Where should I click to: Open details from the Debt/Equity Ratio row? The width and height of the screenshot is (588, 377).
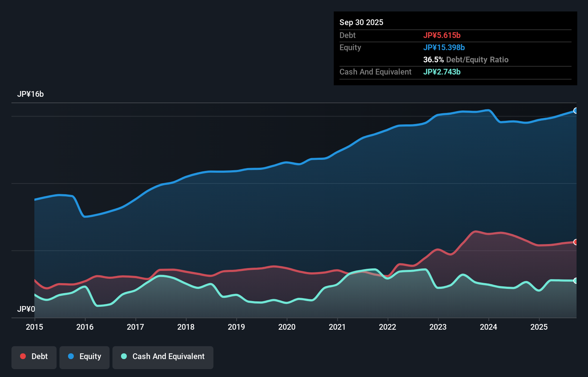coord(466,59)
